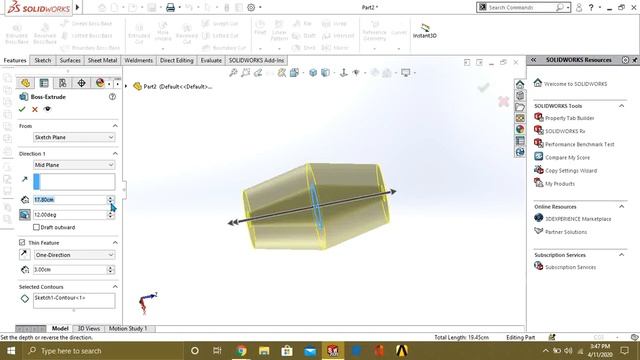Open Partner Solutions link
Viewport: 640px width, 360px height.
tap(566, 232)
